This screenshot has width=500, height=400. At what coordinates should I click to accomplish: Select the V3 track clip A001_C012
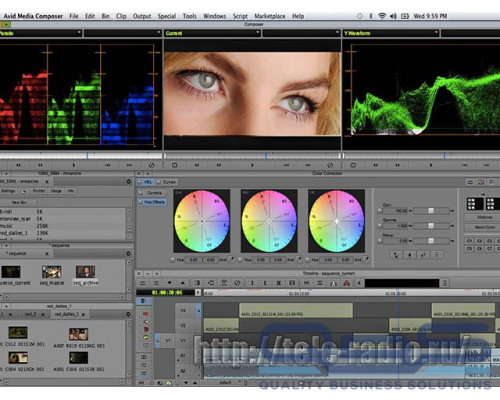click(296, 310)
